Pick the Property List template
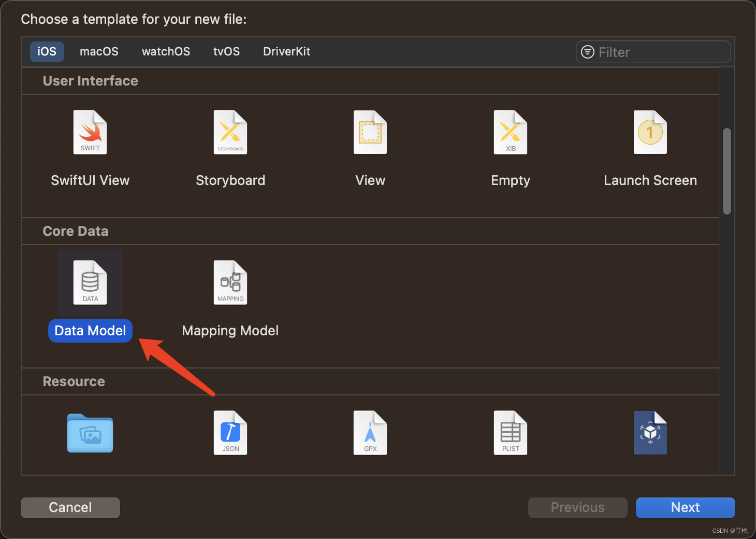This screenshot has height=539, width=756. pos(510,433)
